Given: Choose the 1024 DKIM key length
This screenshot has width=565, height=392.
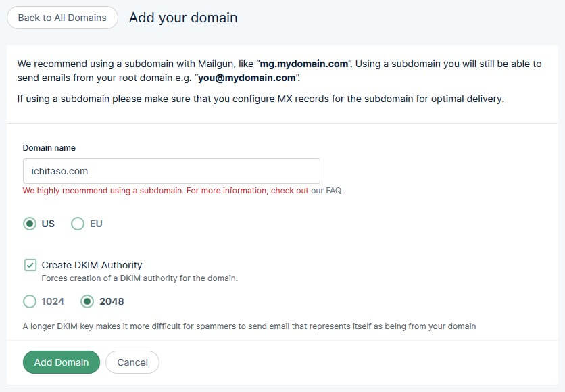Looking at the screenshot, I should click(30, 301).
